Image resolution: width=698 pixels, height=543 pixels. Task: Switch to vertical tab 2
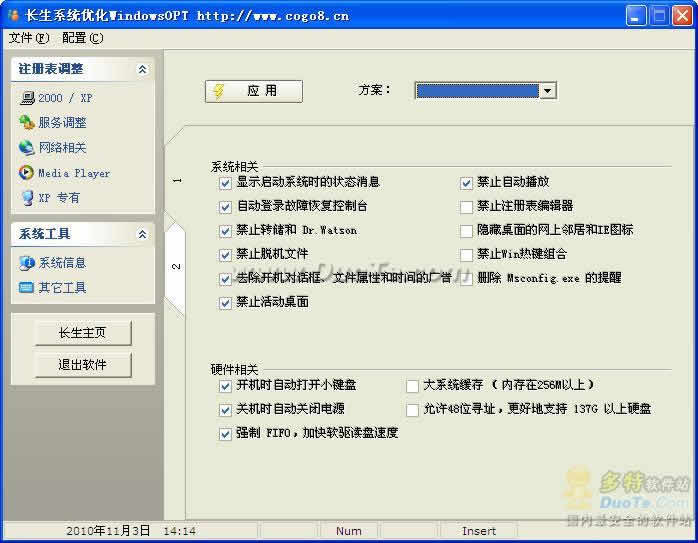click(176, 266)
